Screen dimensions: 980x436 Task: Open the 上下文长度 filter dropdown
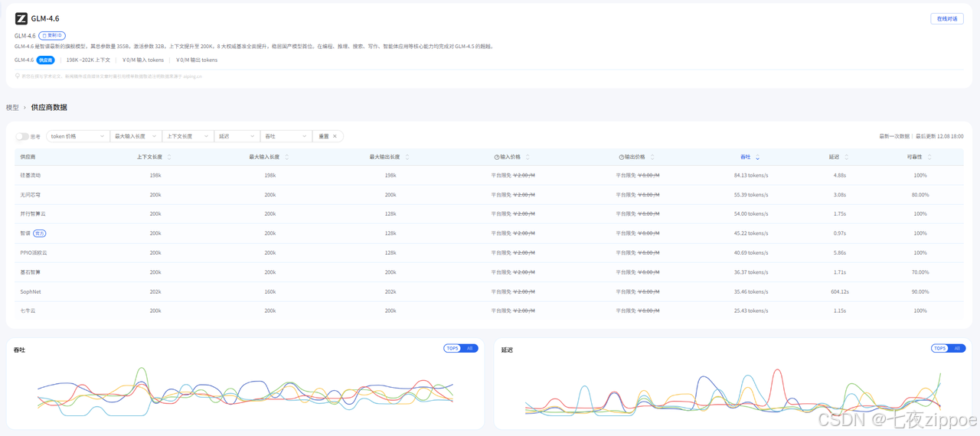point(188,136)
